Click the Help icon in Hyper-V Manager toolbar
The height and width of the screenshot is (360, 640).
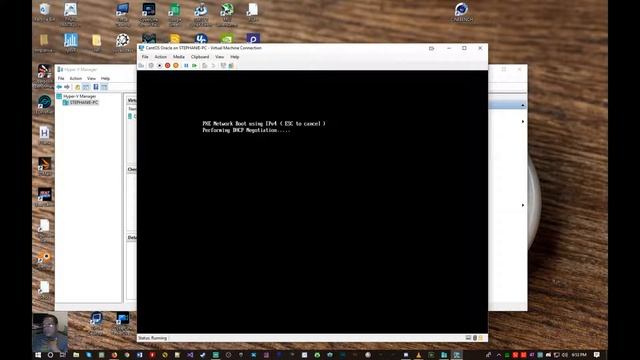[x=96, y=87]
